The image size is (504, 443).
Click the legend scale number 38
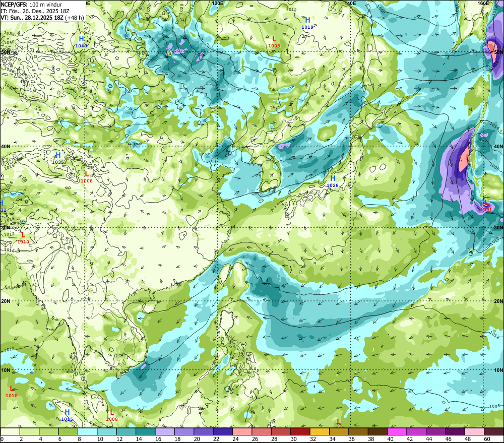click(371, 439)
